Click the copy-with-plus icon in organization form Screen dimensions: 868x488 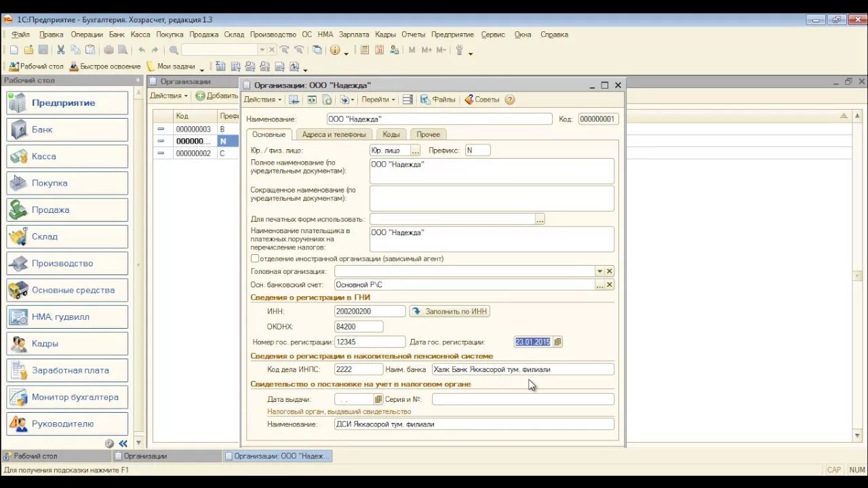point(327,100)
